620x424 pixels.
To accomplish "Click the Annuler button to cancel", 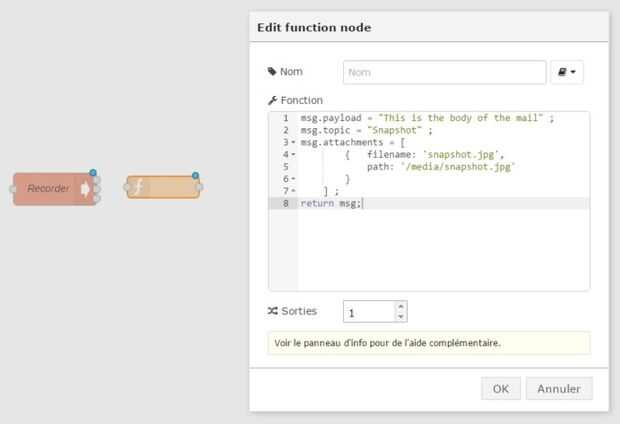I will tap(559, 388).
